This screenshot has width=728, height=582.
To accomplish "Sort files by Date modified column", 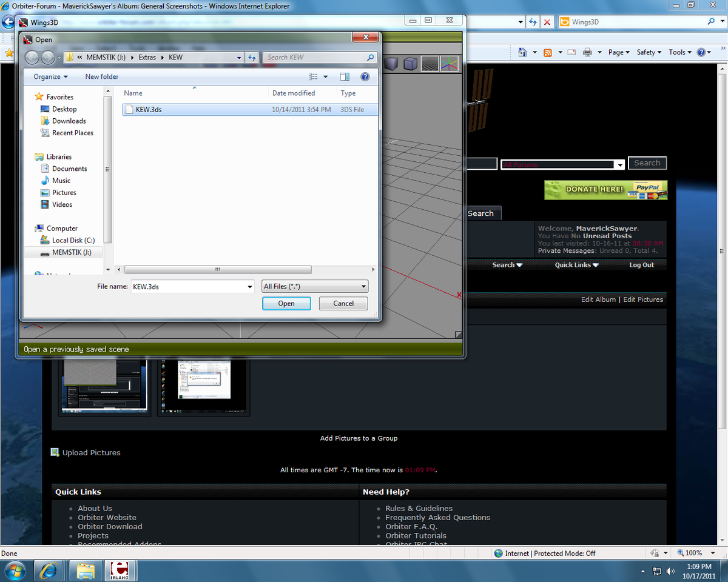I will [x=294, y=93].
